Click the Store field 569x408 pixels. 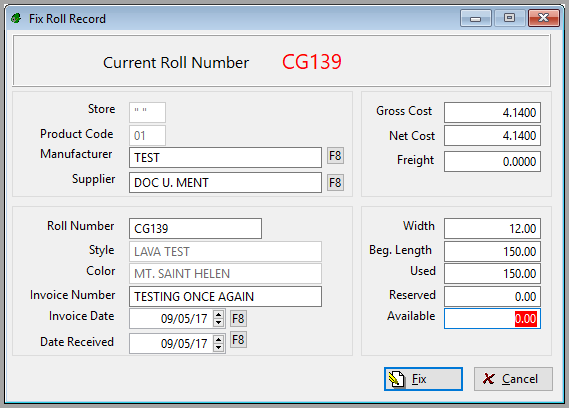[x=147, y=112]
